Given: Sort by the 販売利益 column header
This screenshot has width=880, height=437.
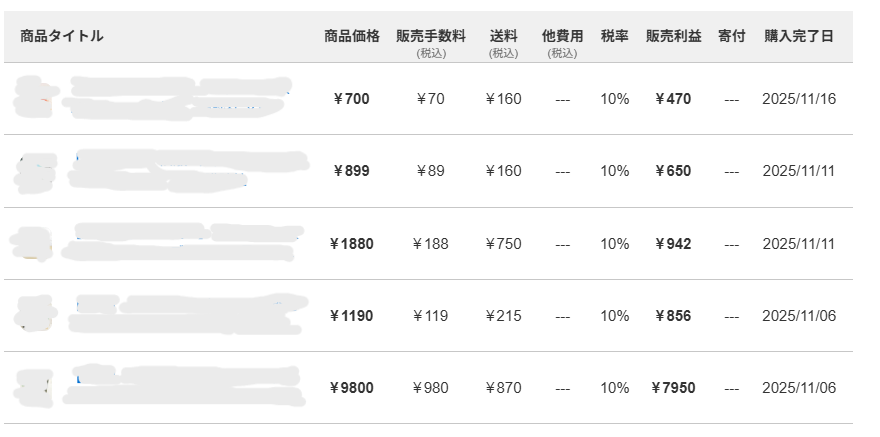Looking at the screenshot, I should (x=673, y=36).
